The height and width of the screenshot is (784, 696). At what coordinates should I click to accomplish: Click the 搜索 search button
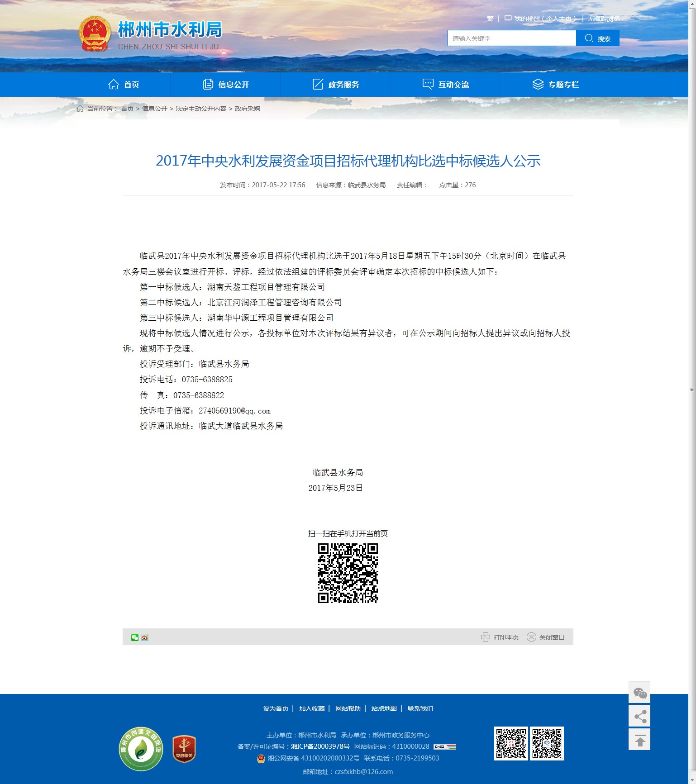coord(598,38)
